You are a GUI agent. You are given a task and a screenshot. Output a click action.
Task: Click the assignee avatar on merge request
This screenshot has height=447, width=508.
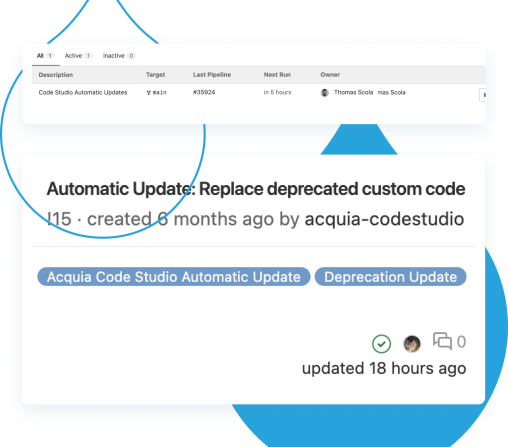point(412,344)
